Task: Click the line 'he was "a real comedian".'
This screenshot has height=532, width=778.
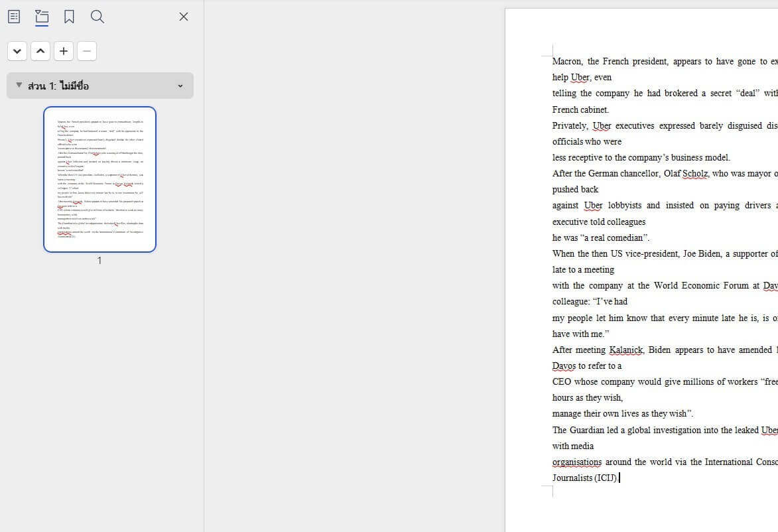Action: [601, 237]
